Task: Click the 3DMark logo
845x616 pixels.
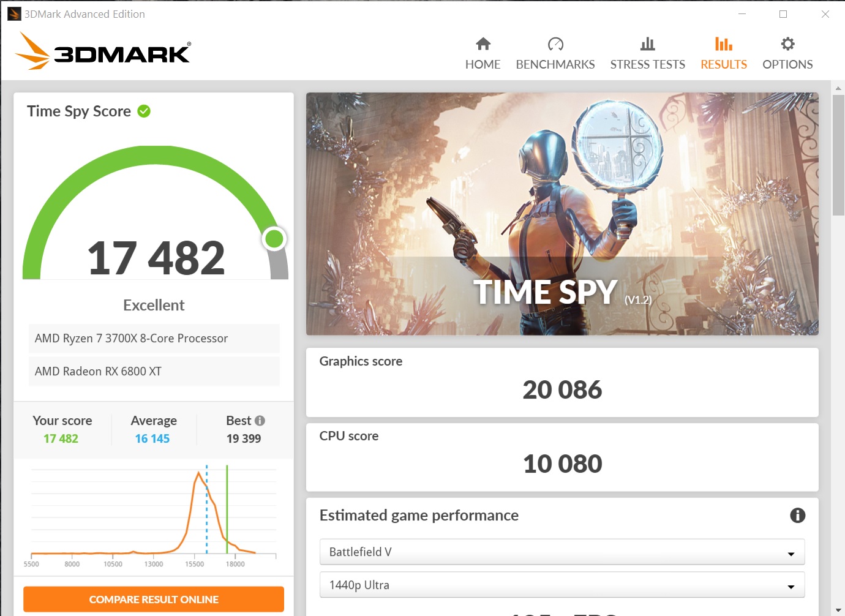Action: click(103, 51)
